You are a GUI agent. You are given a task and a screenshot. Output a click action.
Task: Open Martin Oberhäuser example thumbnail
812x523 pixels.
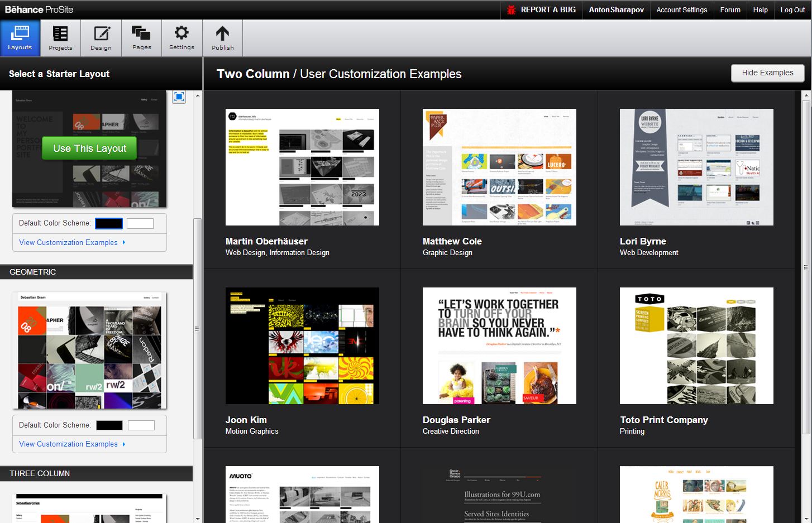pyautogui.click(x=302, y=167)
